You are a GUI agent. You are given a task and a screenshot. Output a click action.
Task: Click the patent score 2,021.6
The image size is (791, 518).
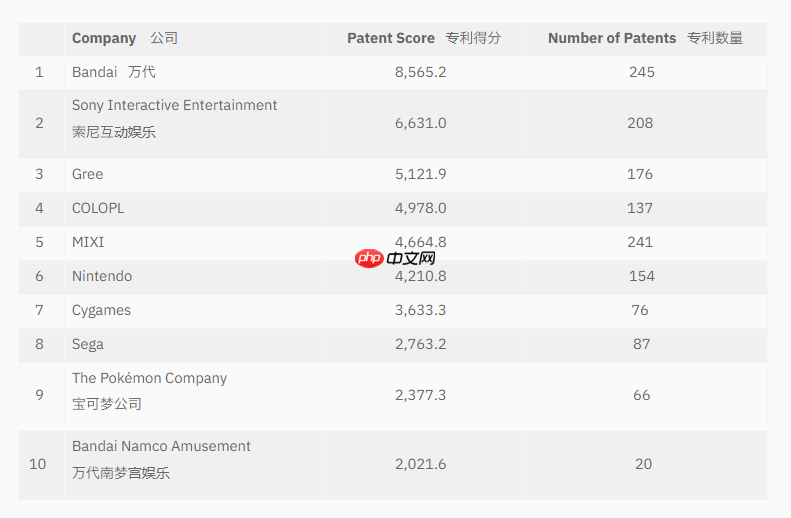point(421,464)
